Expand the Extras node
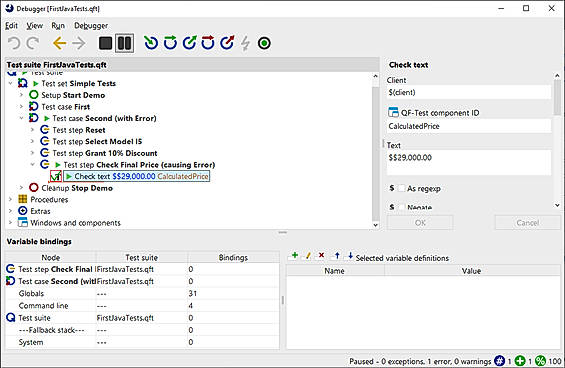 pyautogui.click(x=10, y=211)
